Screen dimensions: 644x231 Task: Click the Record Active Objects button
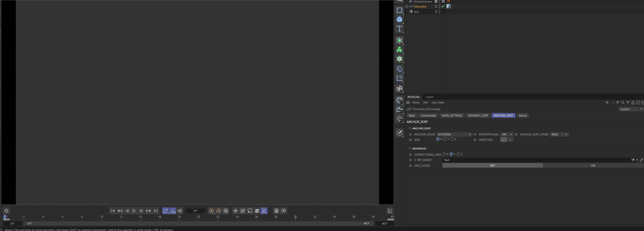pyautogui.click(x=212, y=211)
